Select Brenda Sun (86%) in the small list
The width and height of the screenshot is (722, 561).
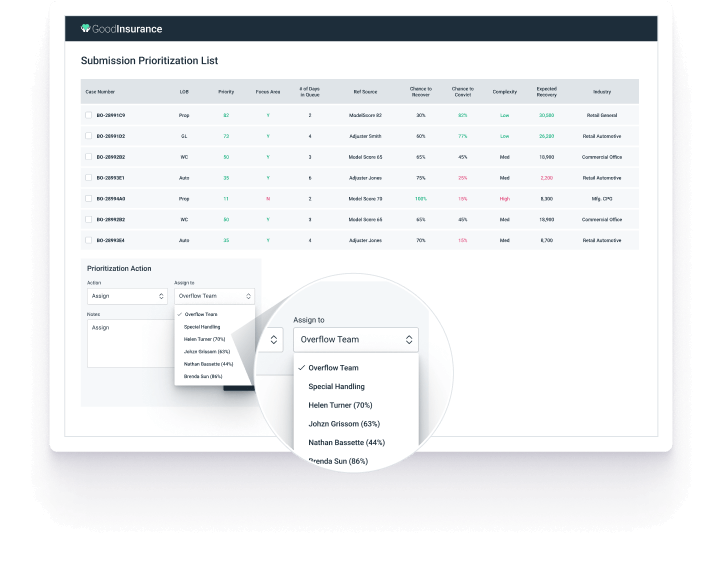[x=205, y=376]
